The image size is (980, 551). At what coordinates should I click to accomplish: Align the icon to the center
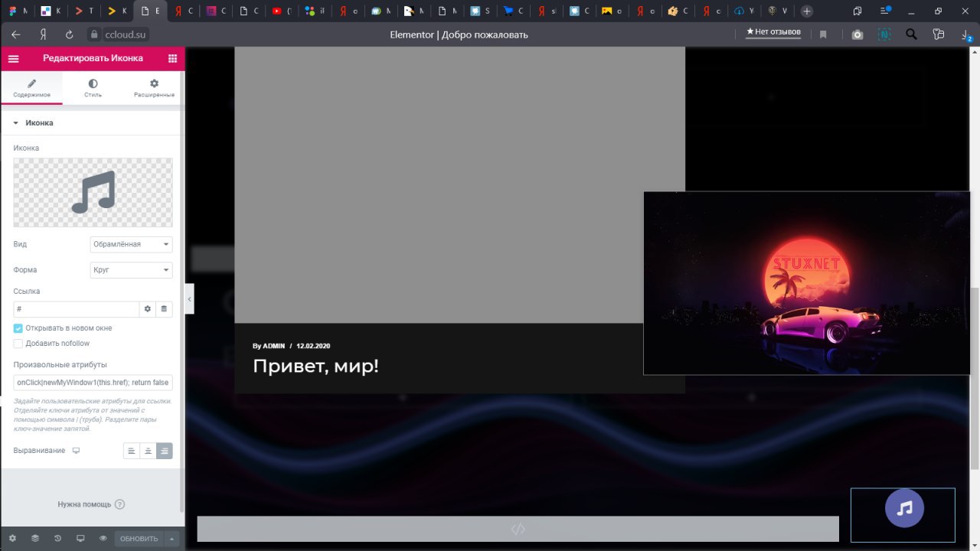(x=148, y=451)
